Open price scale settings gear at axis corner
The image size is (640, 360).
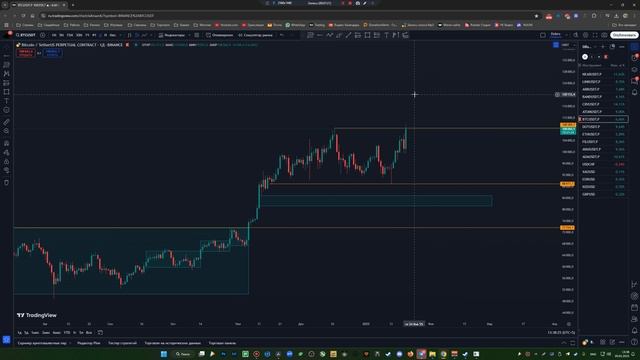click(x=569, y=324)
